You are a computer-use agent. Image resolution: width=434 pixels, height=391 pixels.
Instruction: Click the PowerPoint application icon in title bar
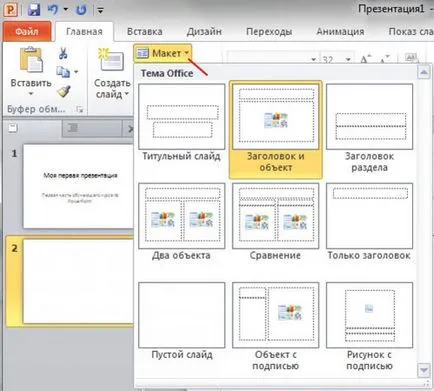click(x=11, y=9)
